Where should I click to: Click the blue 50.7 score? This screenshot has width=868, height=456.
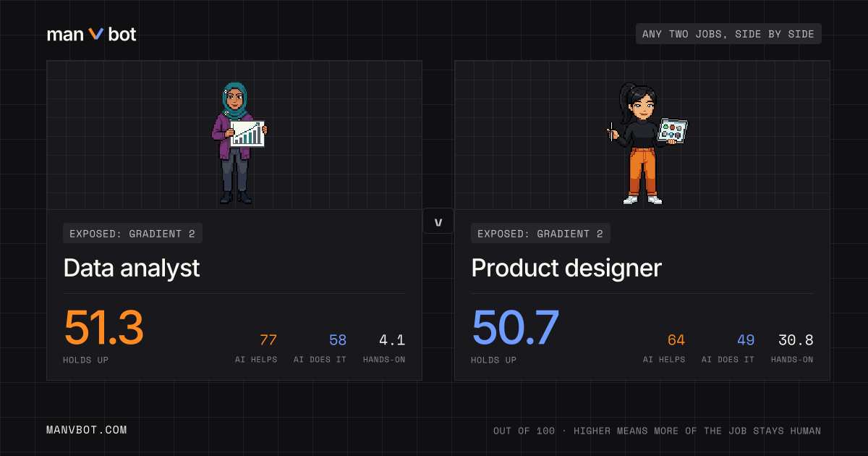515,328
